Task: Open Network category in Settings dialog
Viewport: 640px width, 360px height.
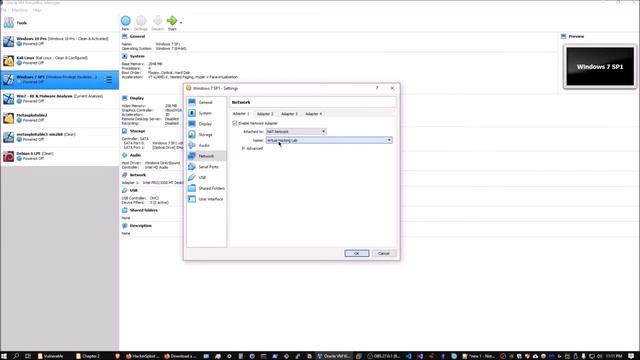Action: pyautogui.click(x=206, y=156)
